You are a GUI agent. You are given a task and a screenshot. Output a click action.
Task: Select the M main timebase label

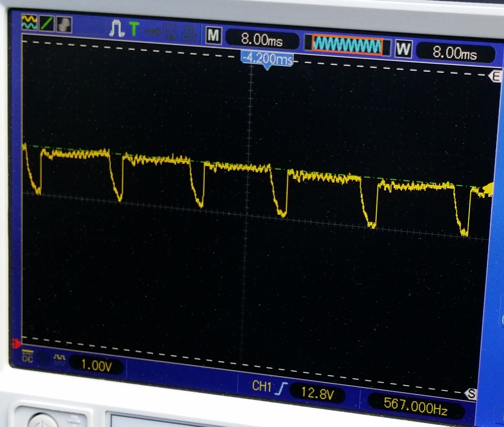tap(213, 36)
